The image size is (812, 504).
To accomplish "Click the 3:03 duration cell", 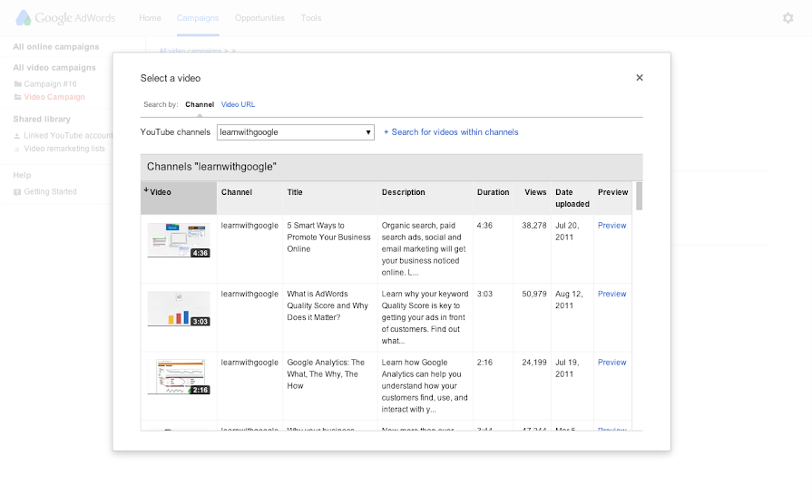I will click(x=484, y=294).
